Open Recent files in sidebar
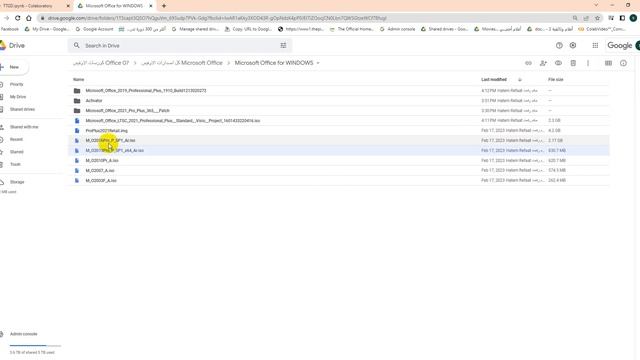640x360 pixels. point(16,140)
